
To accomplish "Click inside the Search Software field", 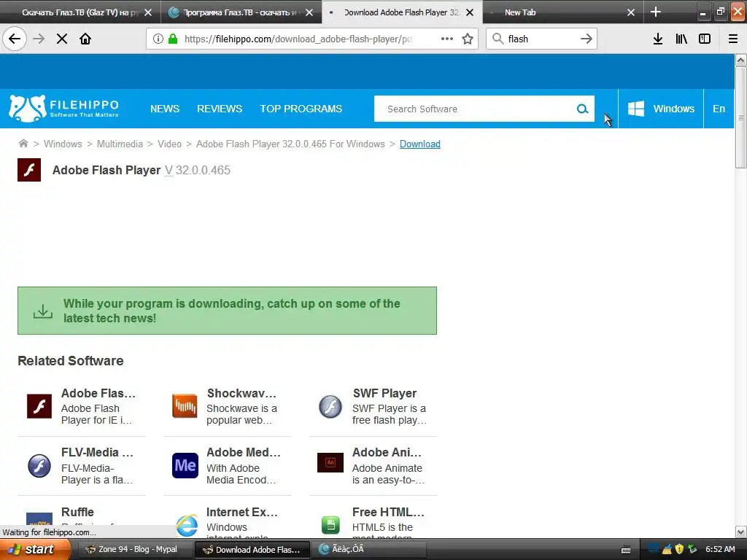I will tap(474, 109).
